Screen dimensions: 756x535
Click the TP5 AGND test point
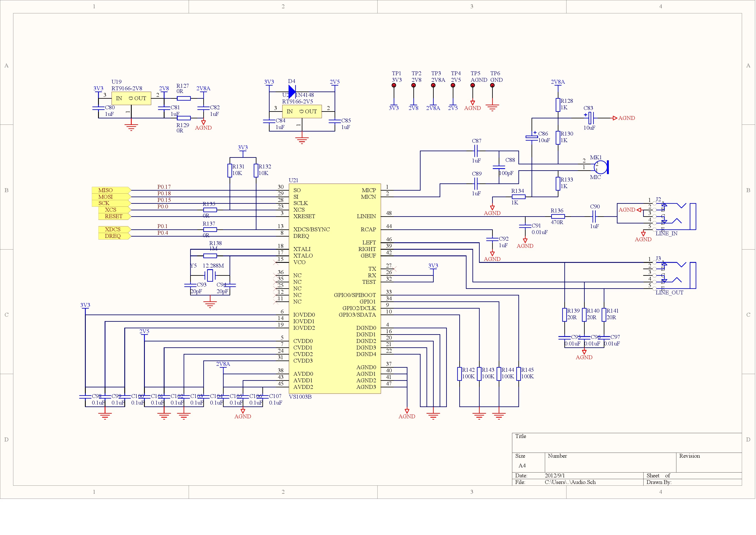point(473,85)
